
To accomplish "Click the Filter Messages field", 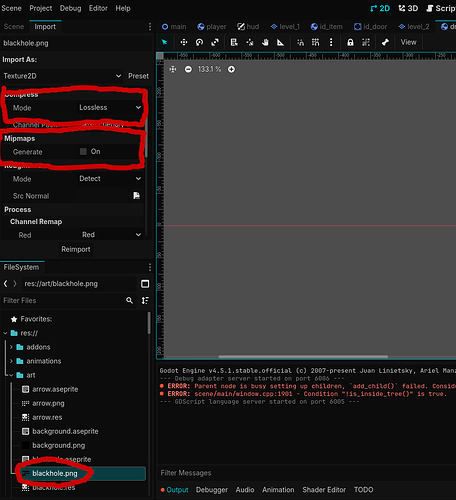I will point(307,473).
